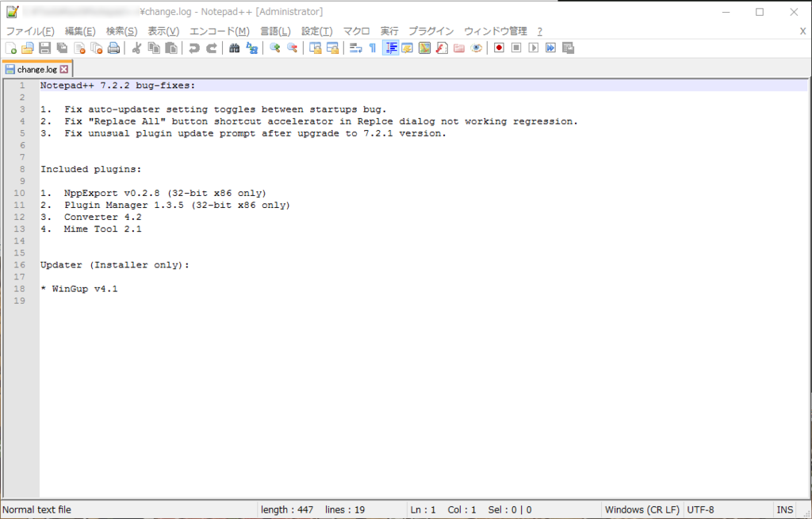
Task: Open the ? help menu
Action: pos(539,31)
